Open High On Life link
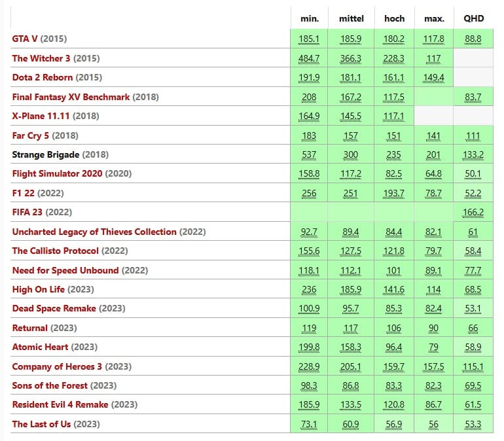The height and width of the screenshot is (441, 504). (38, 289)
